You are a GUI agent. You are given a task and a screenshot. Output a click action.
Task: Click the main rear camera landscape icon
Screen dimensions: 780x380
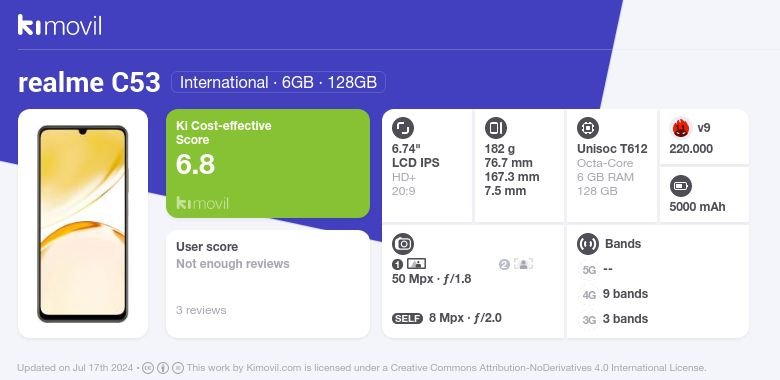click(416, 264)
